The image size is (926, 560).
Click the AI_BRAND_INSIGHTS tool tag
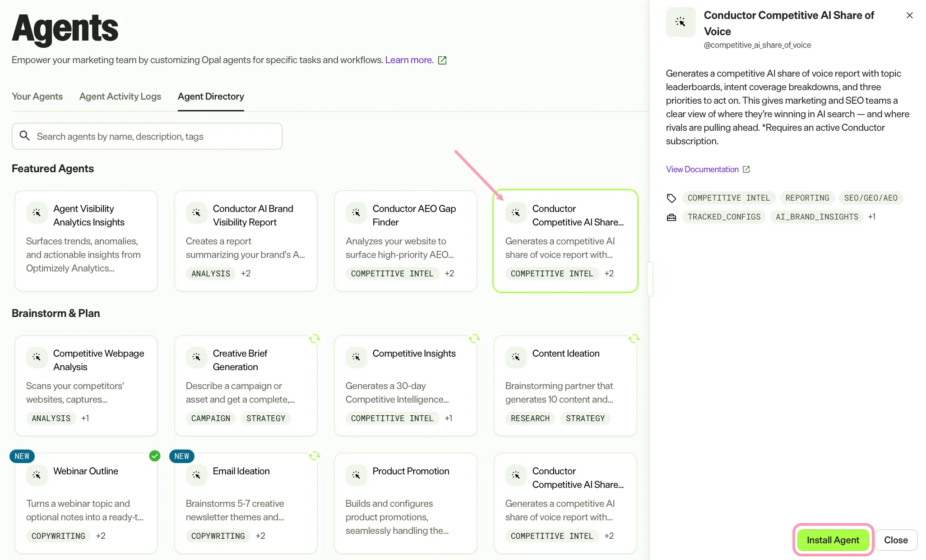817,217
